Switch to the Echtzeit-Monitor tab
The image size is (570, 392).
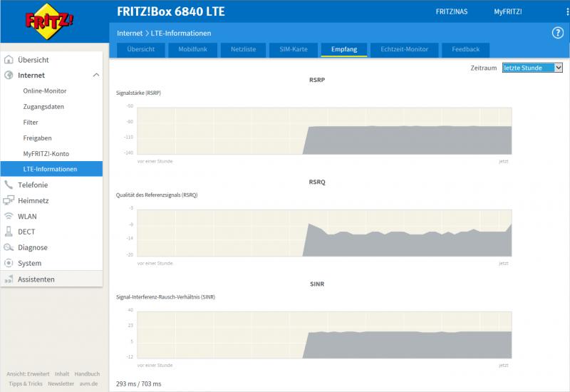tap(404, 49)
